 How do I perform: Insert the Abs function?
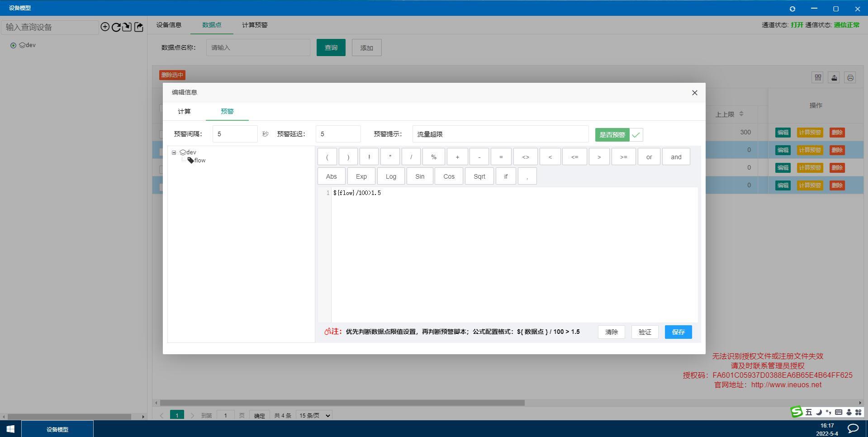[332, 176]
